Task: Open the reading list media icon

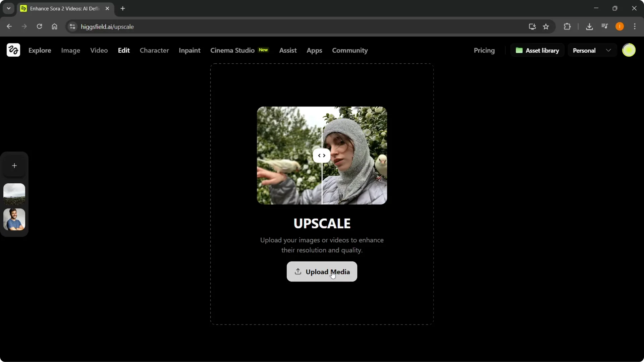Action: coord(605,26)
